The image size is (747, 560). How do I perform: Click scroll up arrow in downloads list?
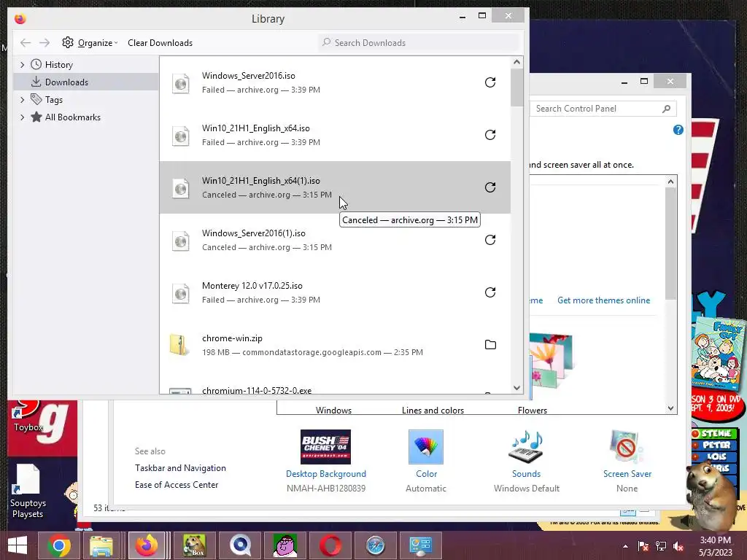coord(517,63)
